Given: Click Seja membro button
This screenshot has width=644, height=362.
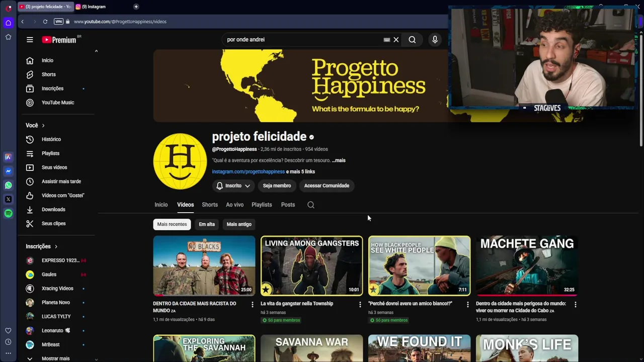Looking at the screenshot, I should click(x=277, y=186).
